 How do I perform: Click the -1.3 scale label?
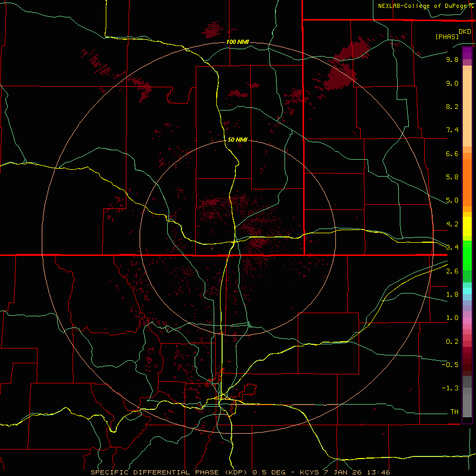450,388
